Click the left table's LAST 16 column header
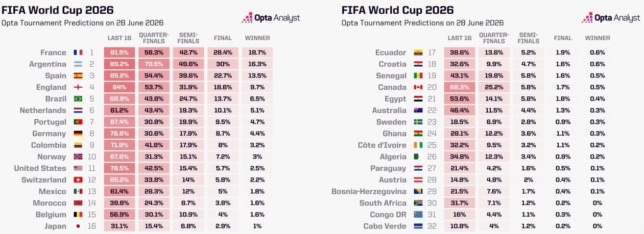Screen dimensions: 644x234 point(120,38)
